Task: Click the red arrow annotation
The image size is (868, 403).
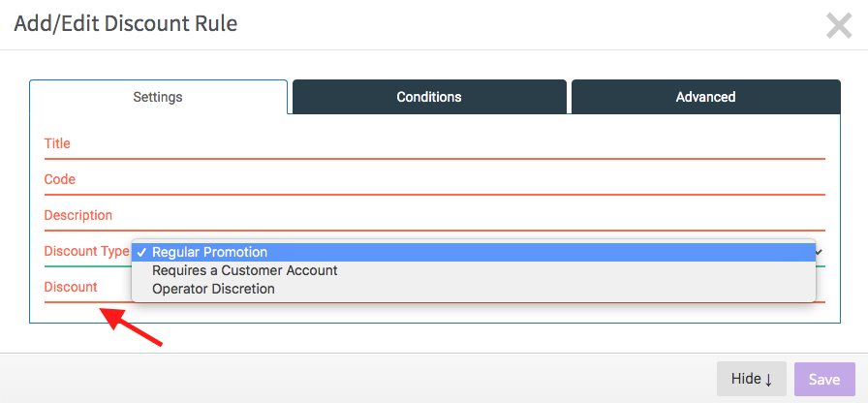Action: [x=131, y=327]
